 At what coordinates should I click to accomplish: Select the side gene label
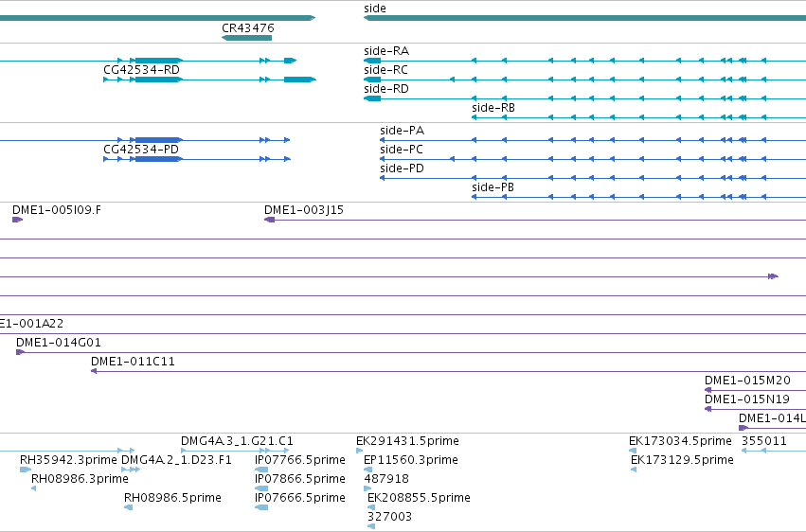tap(375, 9)
